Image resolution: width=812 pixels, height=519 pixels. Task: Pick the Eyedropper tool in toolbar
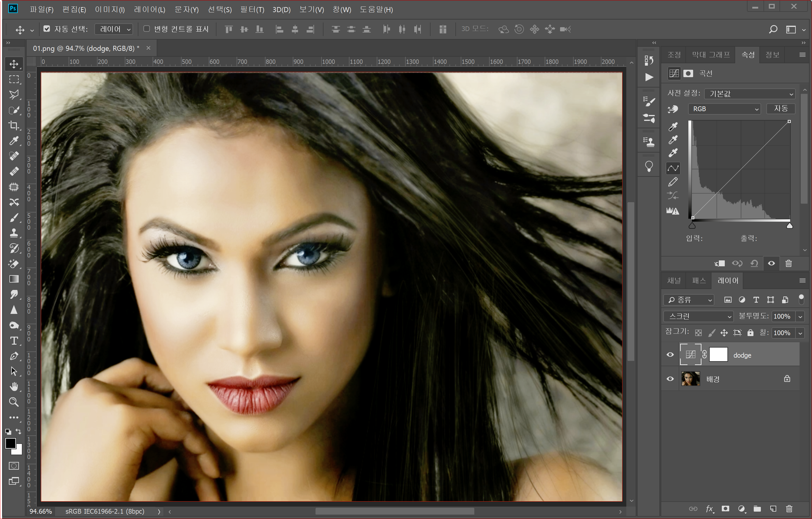(x=14, y=140)
